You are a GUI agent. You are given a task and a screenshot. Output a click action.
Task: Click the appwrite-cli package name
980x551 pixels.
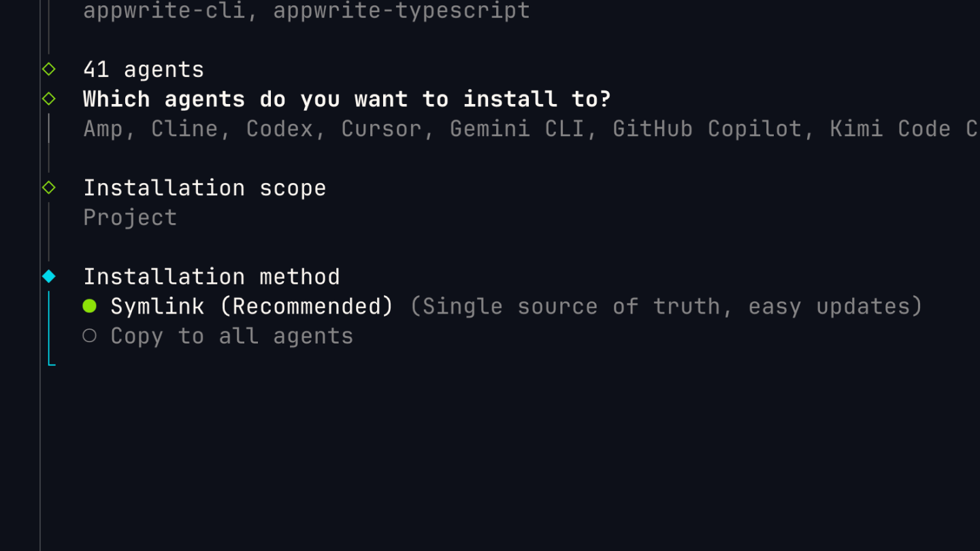pyautogui.click(x=163, y=10)
